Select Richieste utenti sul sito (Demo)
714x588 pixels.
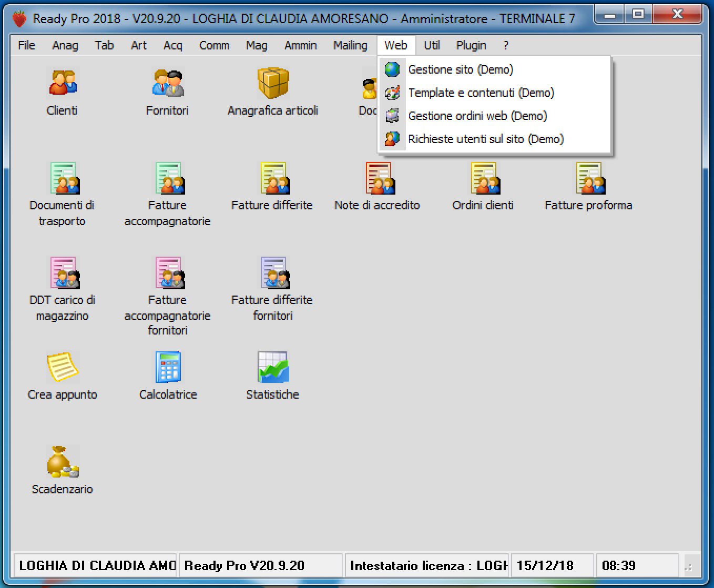(x=495, y=139)
